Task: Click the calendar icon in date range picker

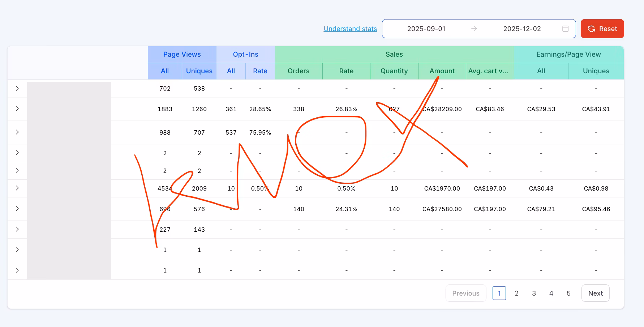Action: click(565, 29)
